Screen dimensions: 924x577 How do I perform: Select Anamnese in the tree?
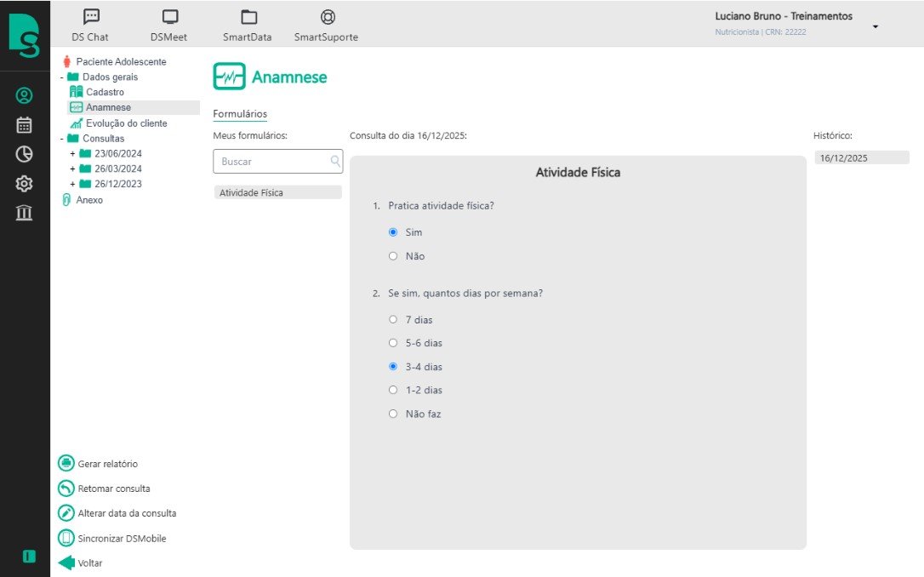[x=108, y=107]
